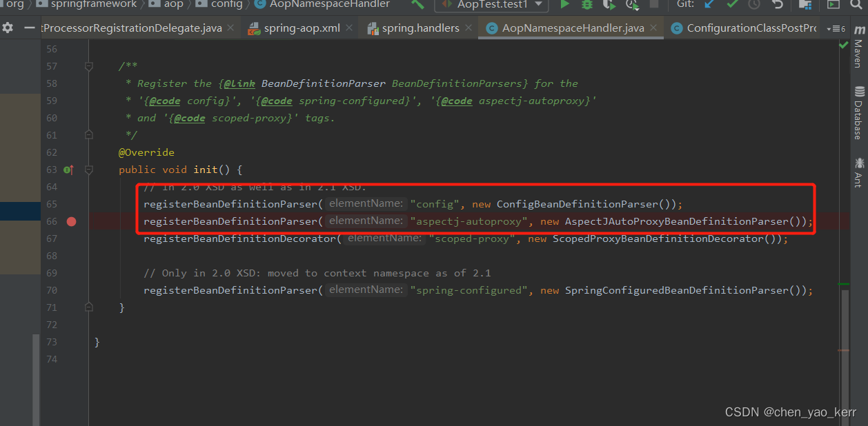Start debugging with the bug icon

[x=586, y=5]
